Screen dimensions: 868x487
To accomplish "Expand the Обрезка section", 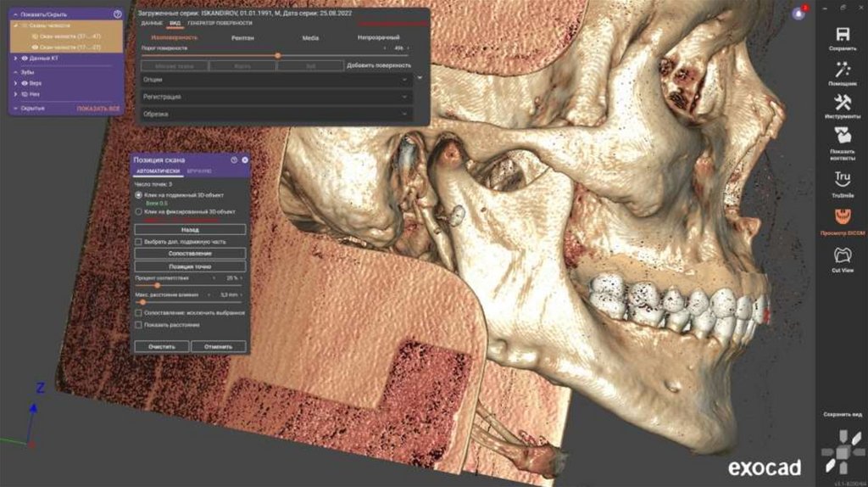I will (x=276, y=115).
